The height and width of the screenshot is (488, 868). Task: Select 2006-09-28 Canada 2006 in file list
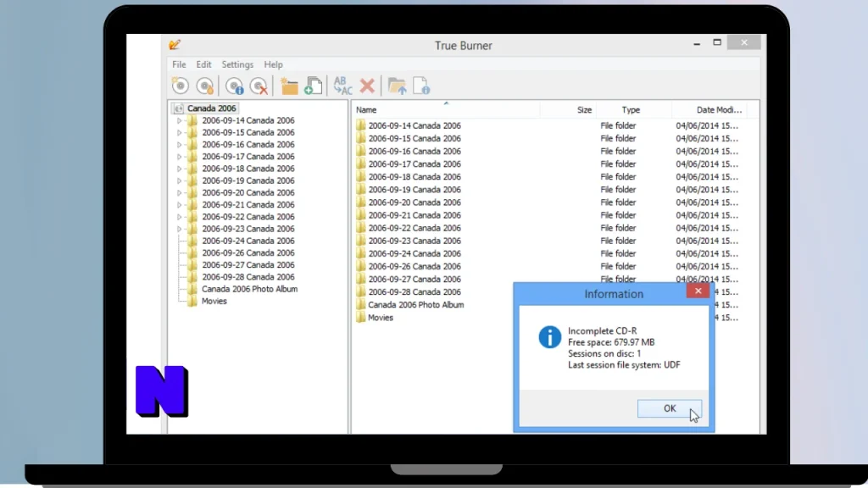[x=415, y=292]
